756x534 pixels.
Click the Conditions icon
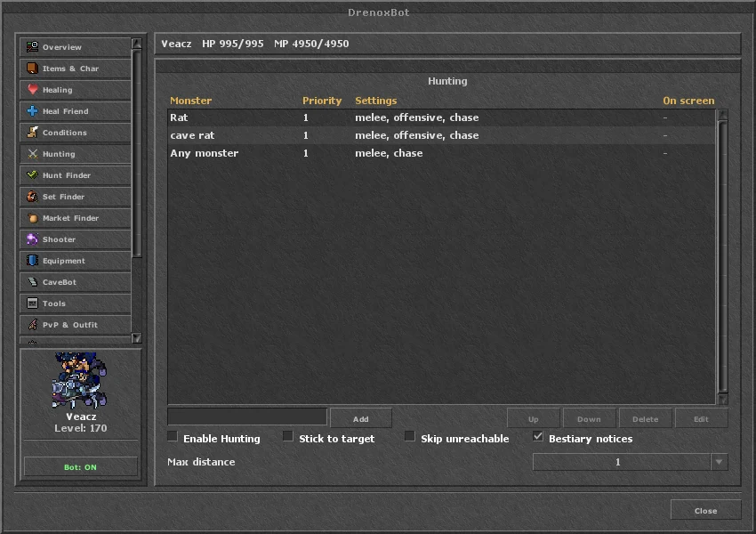tap(32, 133)
